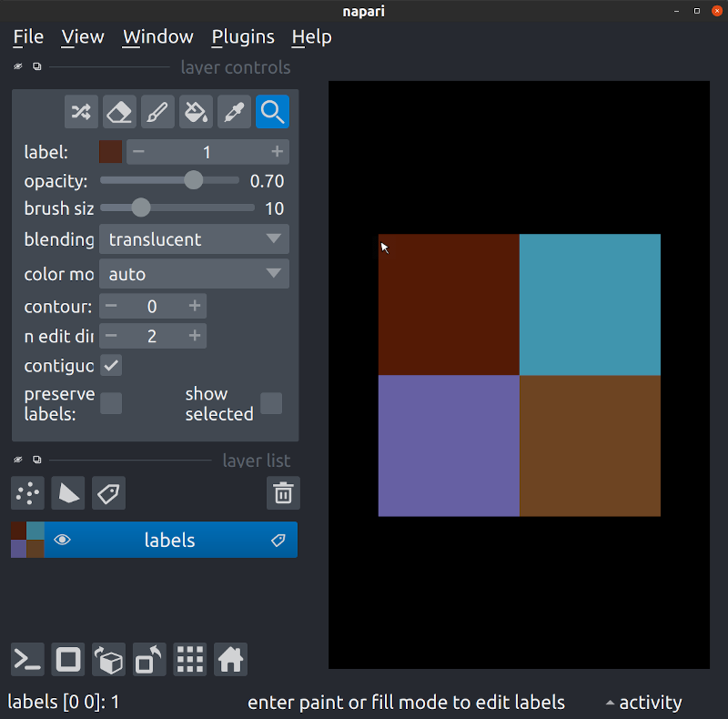Uncheck the contiguous option
The image size is (728, 719).
click(110, 365)
